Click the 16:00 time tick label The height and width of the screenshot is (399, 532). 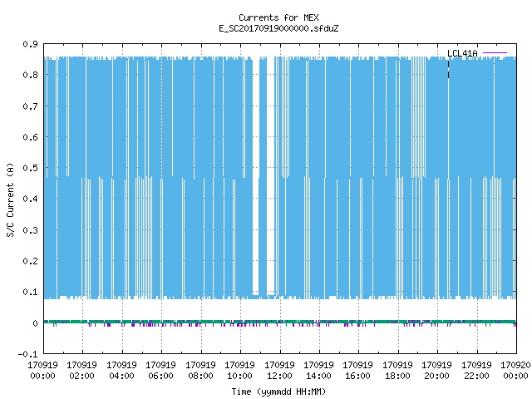tap(358, 376)
